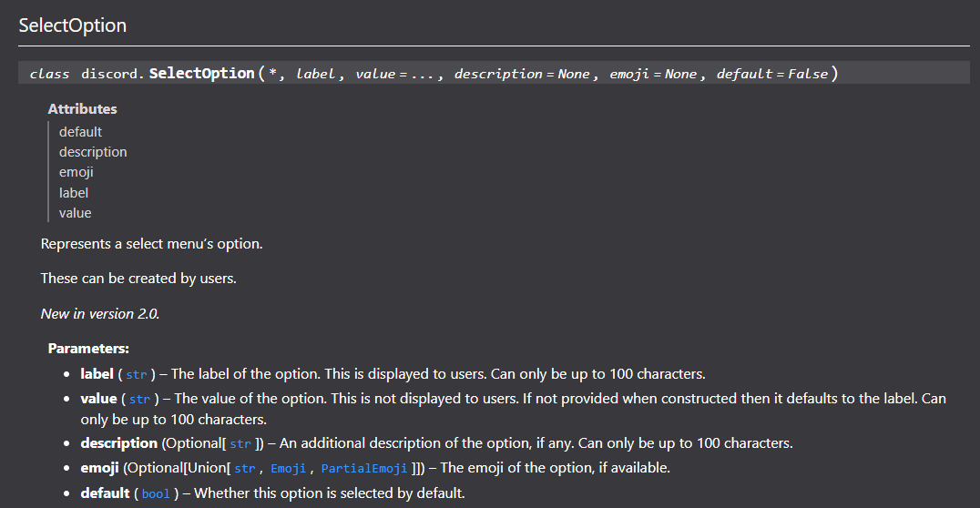The width and height of the screenshot is (980, 508).
Task: Open the Emoji class link
Action: (x=288, y=468)
